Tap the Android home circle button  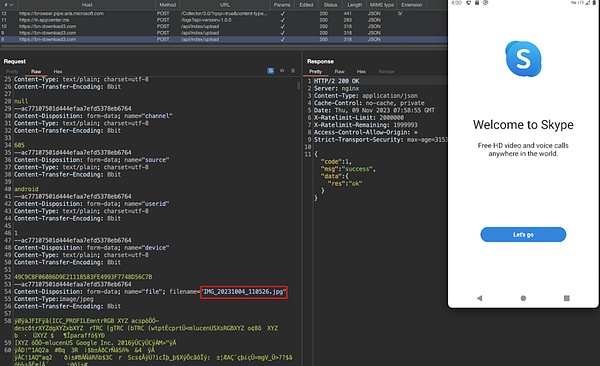(523, 298)
